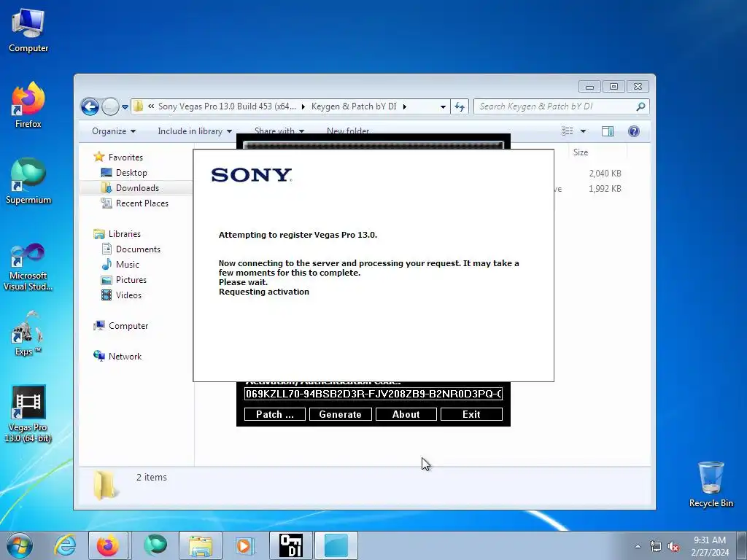Click Sony Vegas Pro 13.0 Build 453 breadcrumb
This screenshot has height=560, width=747.
[227, 106]
